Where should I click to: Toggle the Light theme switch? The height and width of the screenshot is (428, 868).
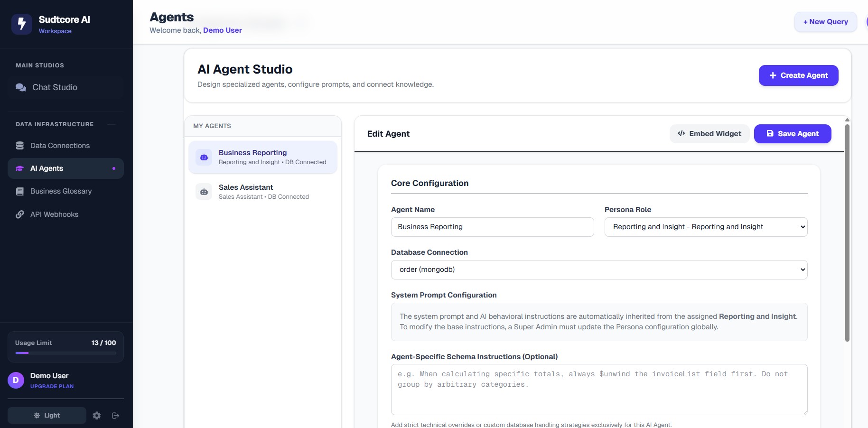coord(47,415)
